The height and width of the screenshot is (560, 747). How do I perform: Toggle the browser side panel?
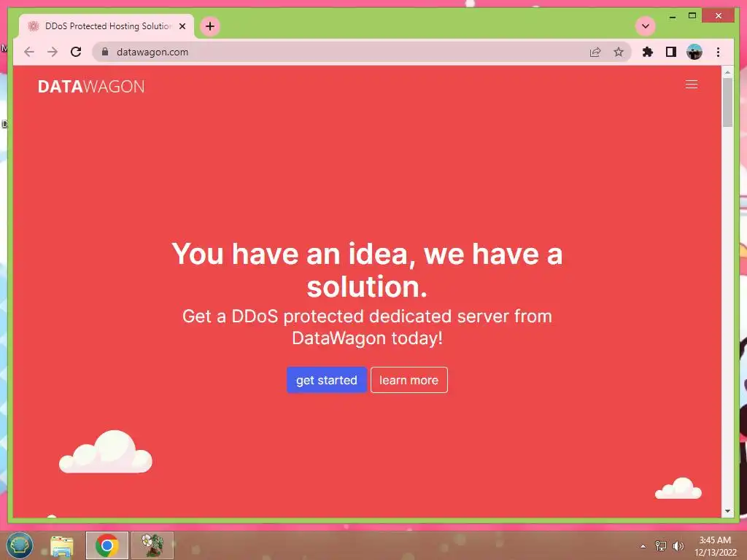coord(671,52)
